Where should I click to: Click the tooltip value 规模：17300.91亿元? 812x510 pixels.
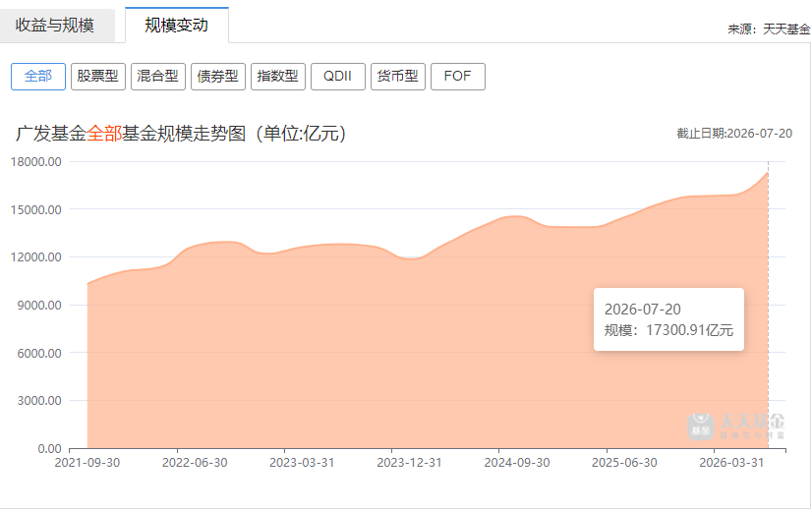coord(668,330)
